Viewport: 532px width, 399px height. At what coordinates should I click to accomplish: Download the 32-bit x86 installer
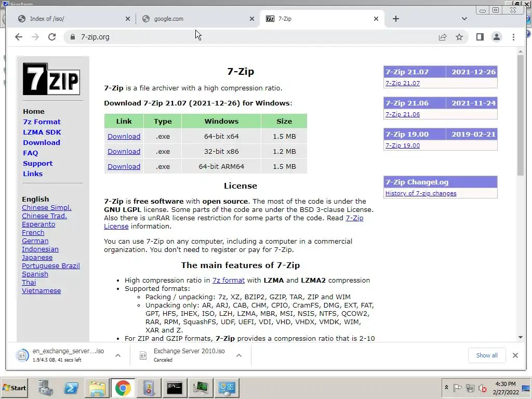[x=124, y=151]
